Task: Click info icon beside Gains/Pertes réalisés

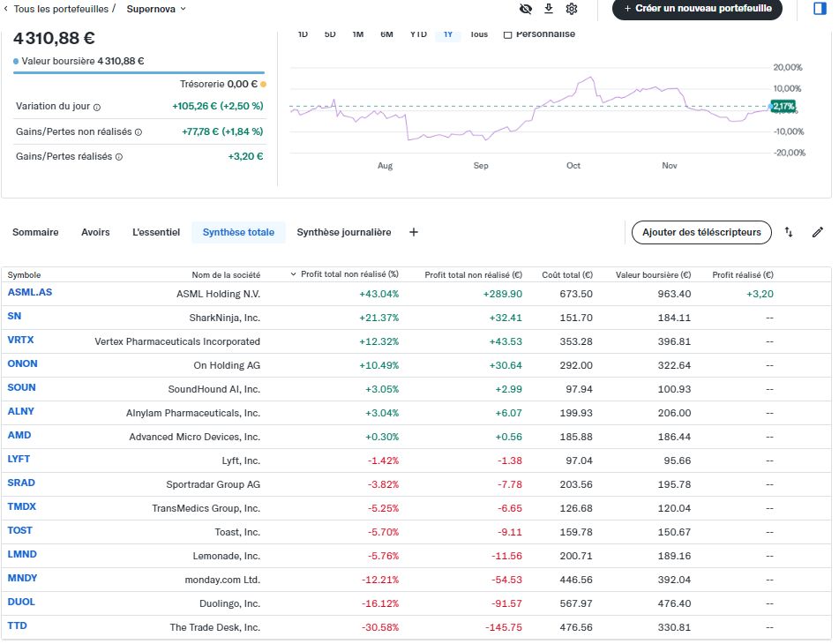Action: (x=119, y=157)
